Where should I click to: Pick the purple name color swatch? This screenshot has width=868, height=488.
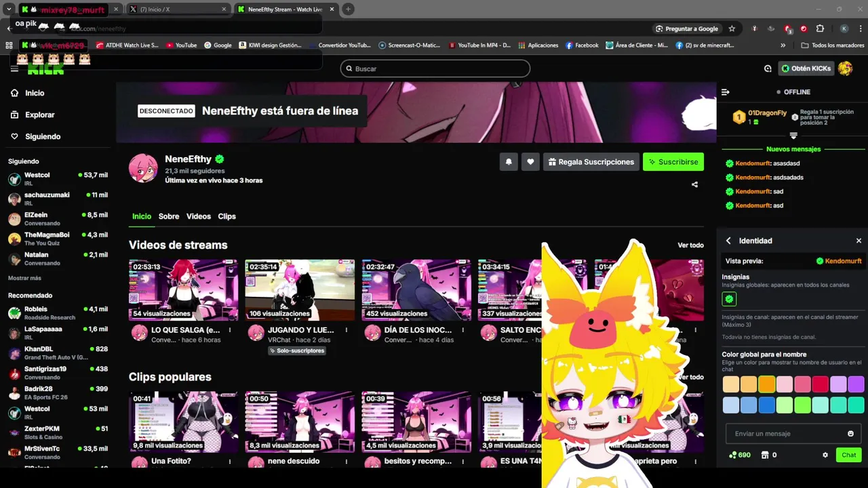(856, 384)
